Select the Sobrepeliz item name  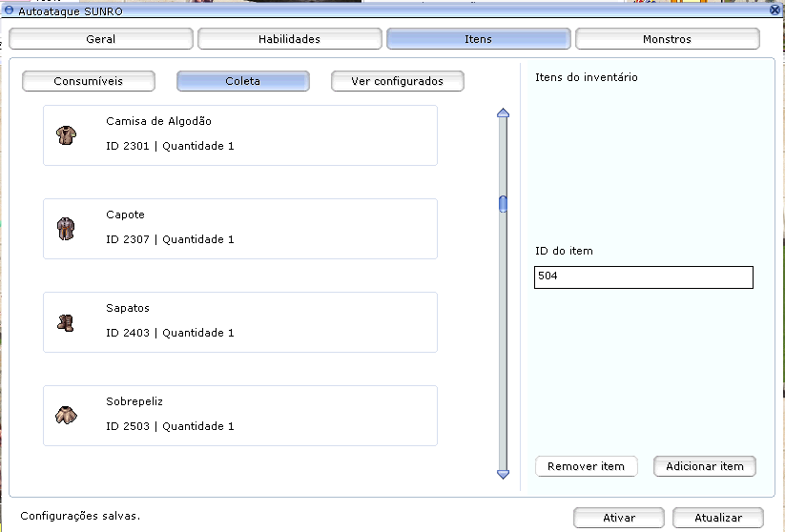click(x=134, y=402)
